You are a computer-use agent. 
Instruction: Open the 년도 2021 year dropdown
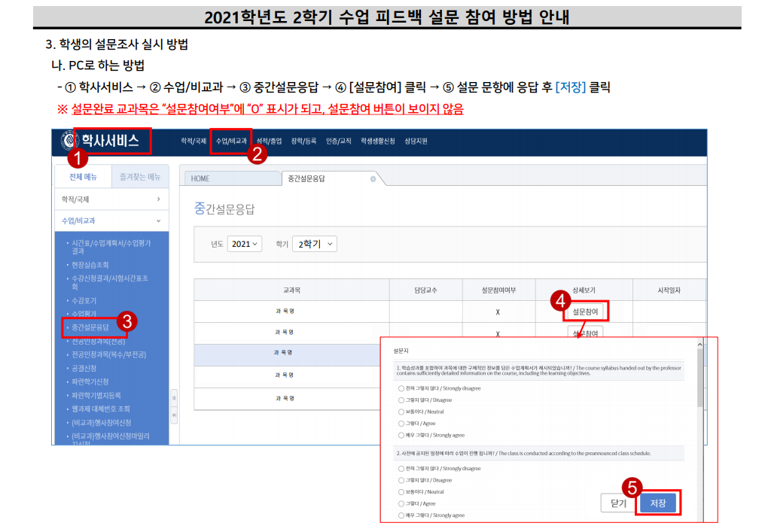pos(245,244)
